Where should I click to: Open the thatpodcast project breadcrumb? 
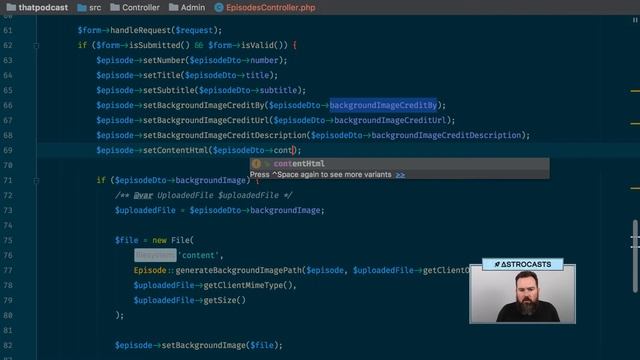[x=43, y=7]
